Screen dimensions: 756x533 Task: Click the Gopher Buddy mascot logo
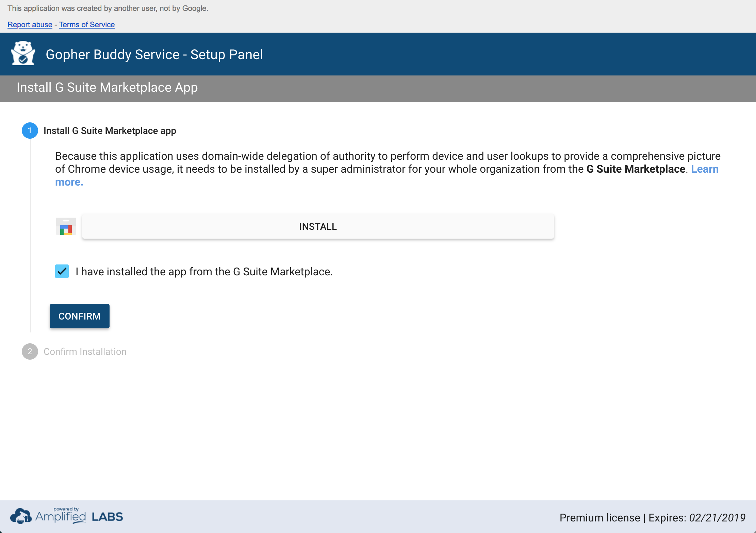tap(23, 53)
